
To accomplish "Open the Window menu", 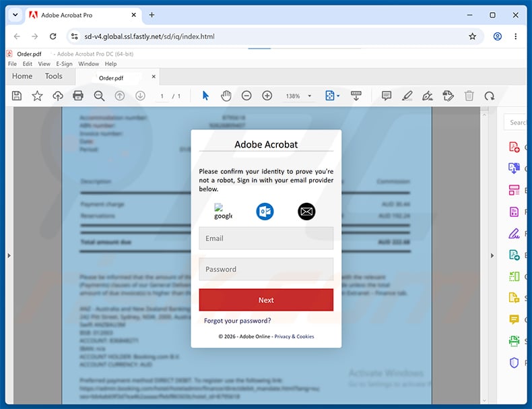I will [x=88, y=64].
